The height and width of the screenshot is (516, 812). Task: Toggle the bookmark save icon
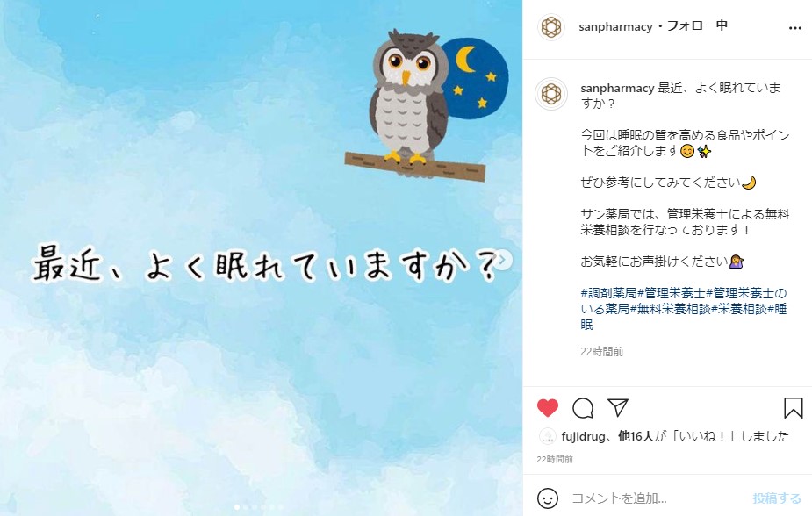click(x=793, y=408)
